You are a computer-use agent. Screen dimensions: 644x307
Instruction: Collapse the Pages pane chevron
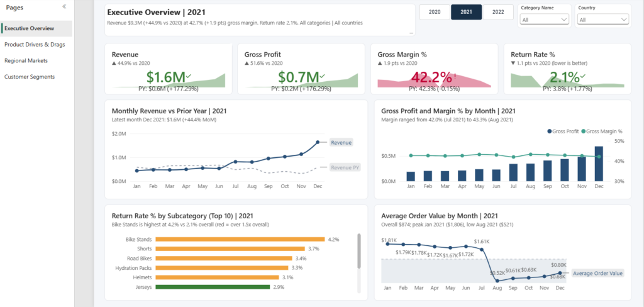pos(65,7)
